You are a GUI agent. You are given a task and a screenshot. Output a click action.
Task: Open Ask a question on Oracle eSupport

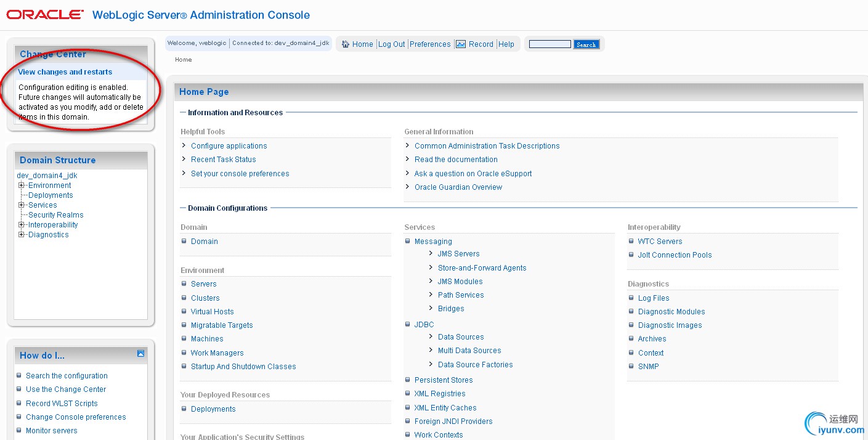473,174
